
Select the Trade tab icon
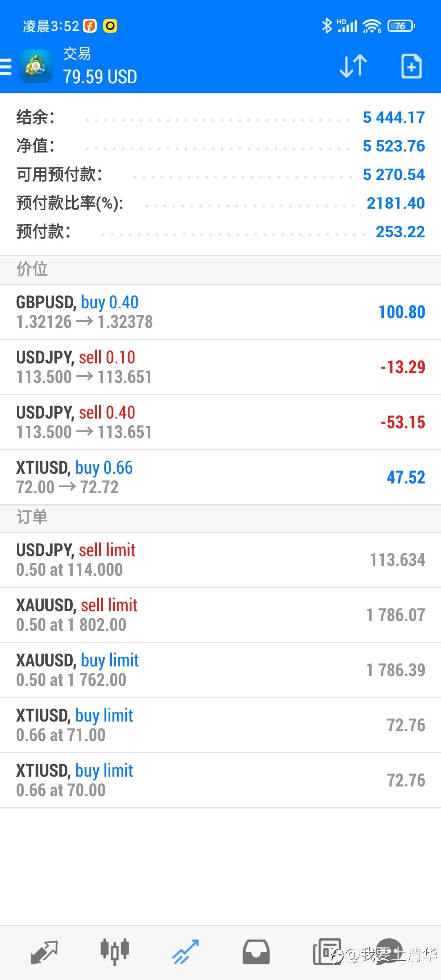[x=185, y=952]
